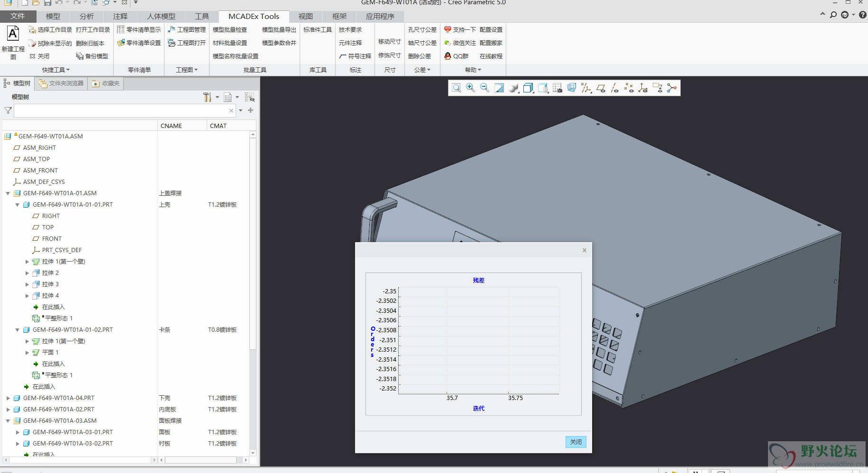Select the ASM_RIGHT datum plane
The image size is (868, 473).
(39, 148)
